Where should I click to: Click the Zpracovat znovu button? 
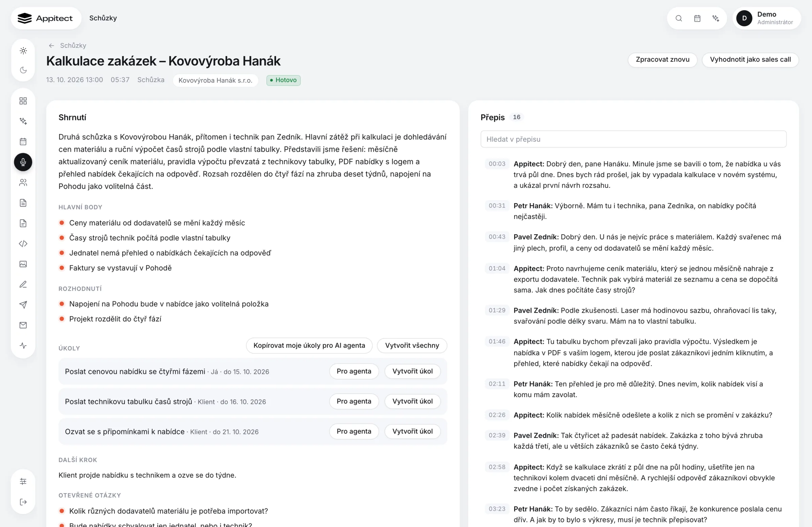tap(662, 59)
